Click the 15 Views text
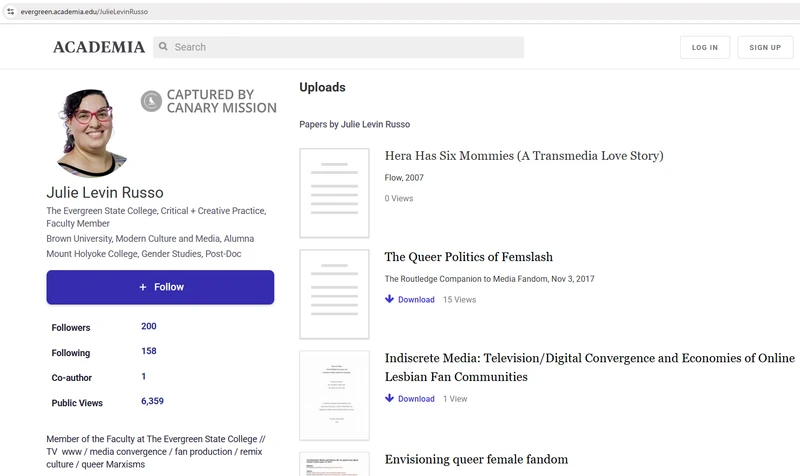 tap(459, 299)
